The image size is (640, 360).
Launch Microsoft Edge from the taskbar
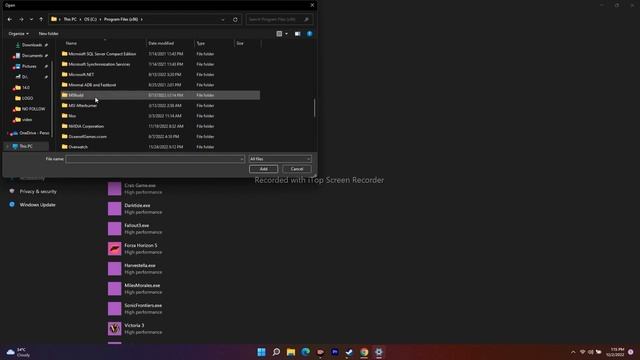[306, 352]
